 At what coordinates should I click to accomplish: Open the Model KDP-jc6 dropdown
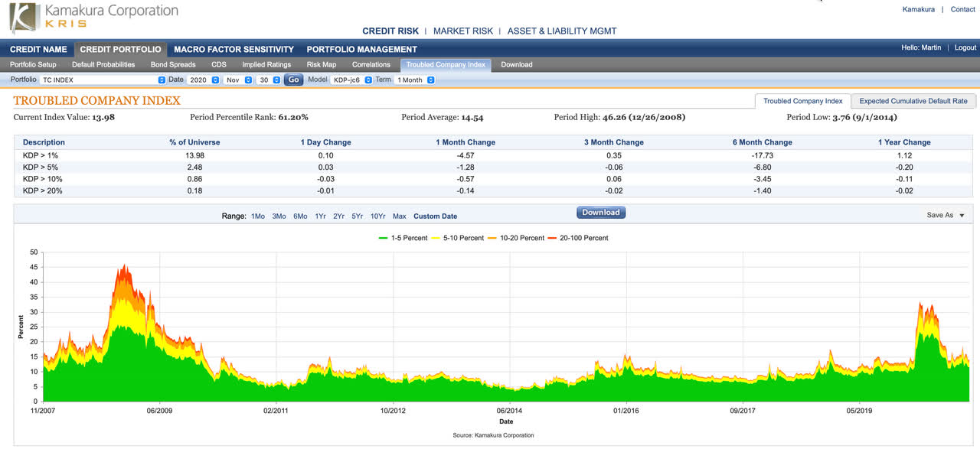tap(351, 80)
